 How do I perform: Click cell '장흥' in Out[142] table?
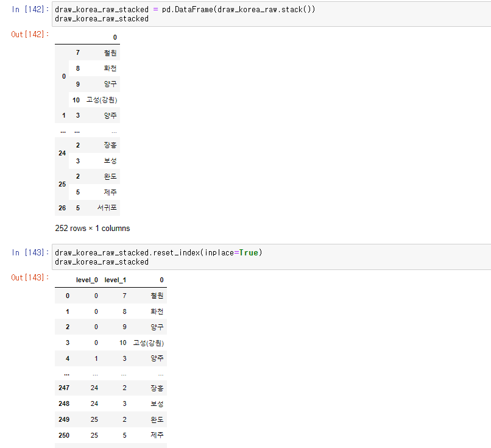(x=110, y=145)
